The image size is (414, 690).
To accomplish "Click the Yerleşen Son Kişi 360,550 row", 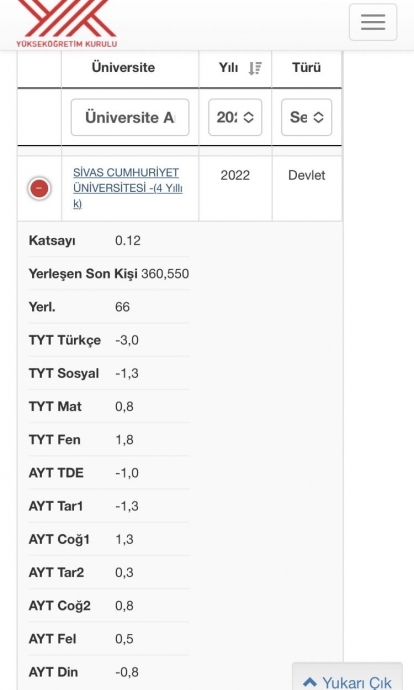I will tap(109, 274).
